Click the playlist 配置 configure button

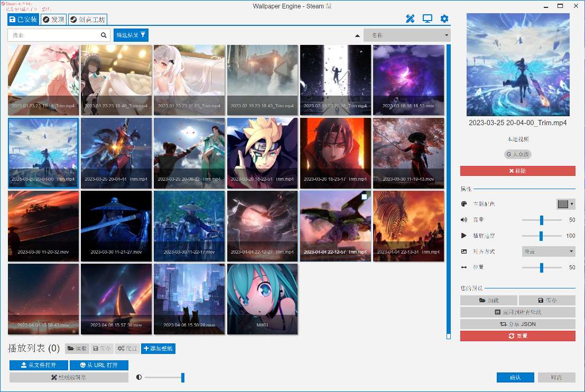click(127, 348)
